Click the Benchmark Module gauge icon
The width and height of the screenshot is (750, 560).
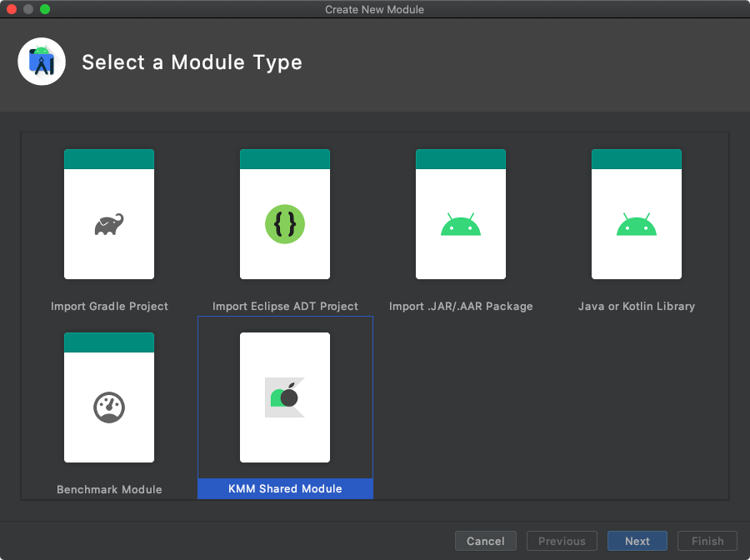[108, 407]
